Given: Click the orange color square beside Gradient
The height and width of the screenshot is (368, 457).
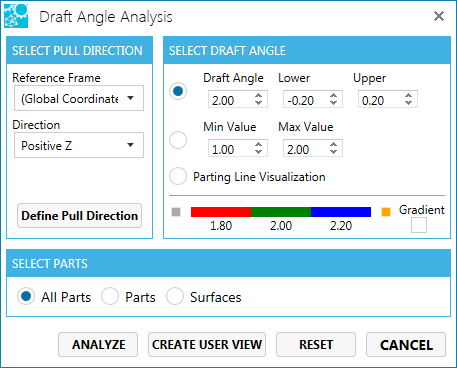Looking at the screenshot, I should click(x=386, y=212).
